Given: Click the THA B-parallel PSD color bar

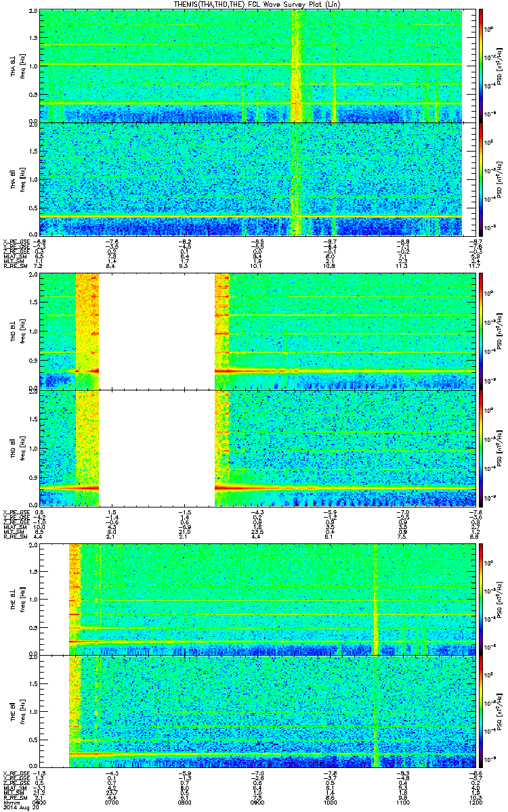Looking at the screenshot, I should pos(481,179).
